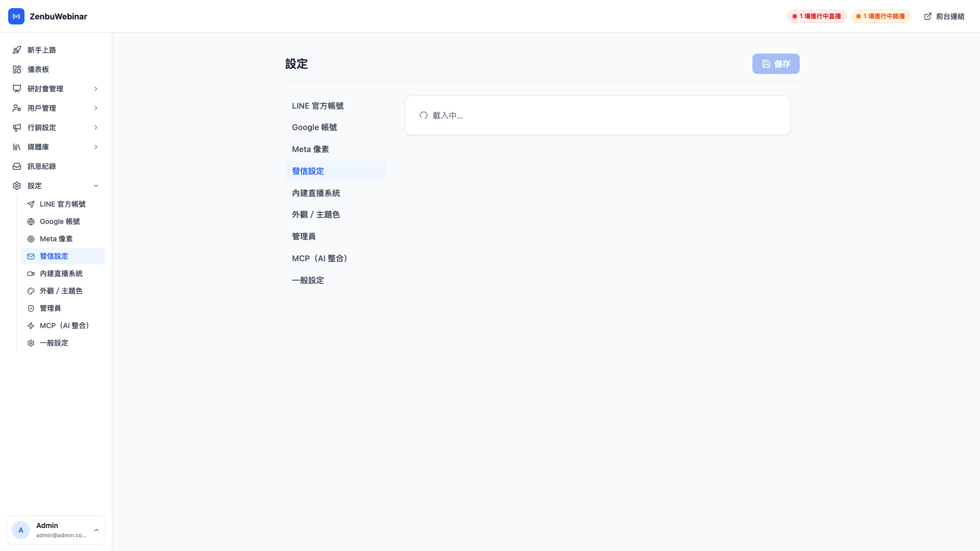
Task: Open 訊息紀錄 from sidebar
Action: tap(56, 166)
